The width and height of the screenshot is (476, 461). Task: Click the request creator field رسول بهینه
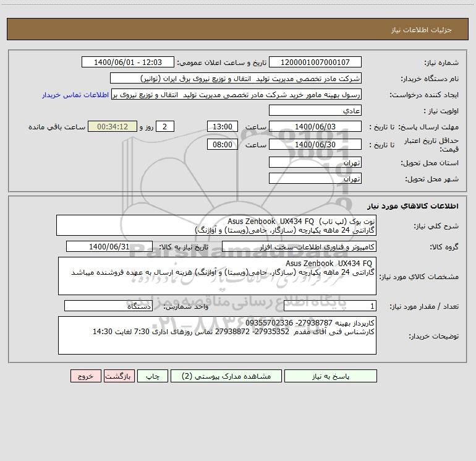237,95
